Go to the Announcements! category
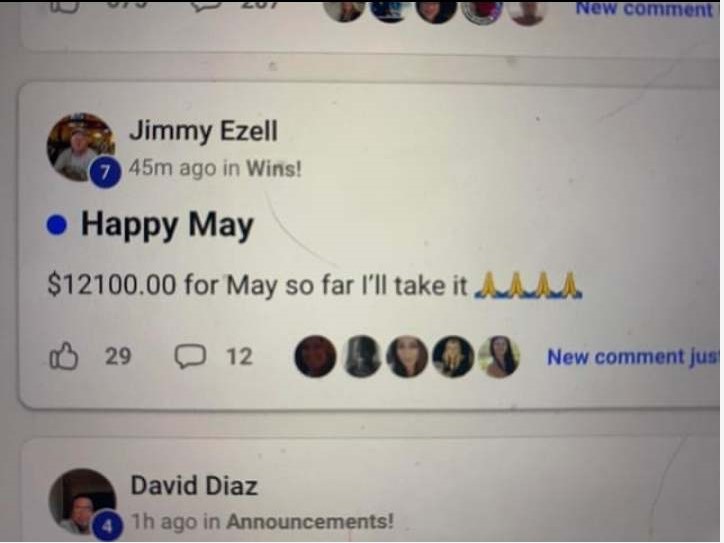724x543 pixels. (310, 522)
